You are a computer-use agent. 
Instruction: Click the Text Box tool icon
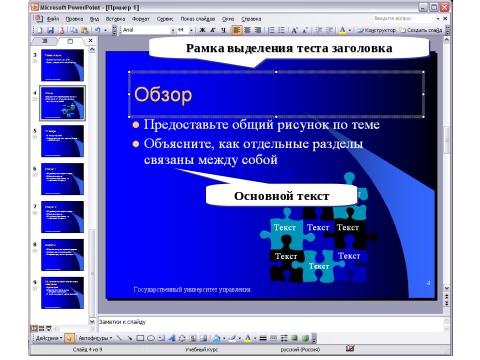162,338
